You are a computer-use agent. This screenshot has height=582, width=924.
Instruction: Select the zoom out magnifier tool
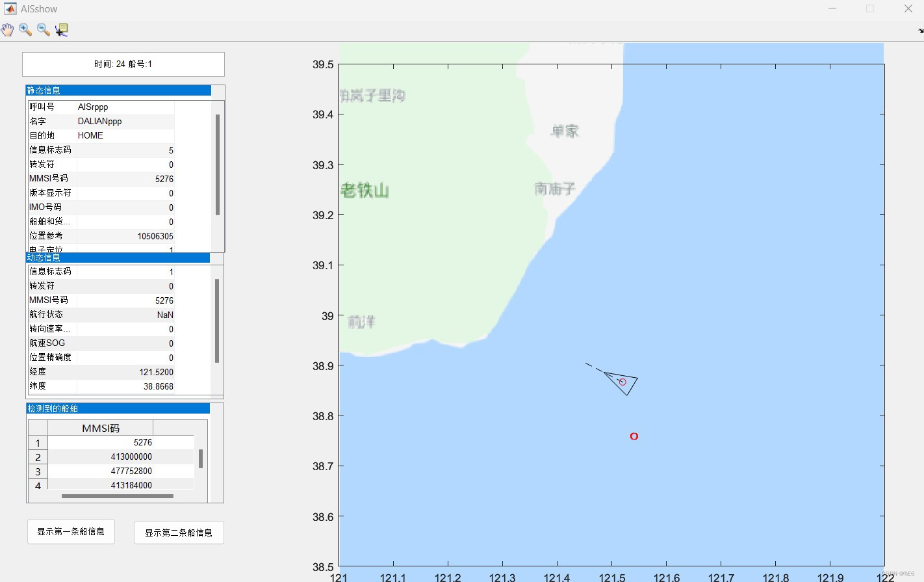[x=43, y=29]
